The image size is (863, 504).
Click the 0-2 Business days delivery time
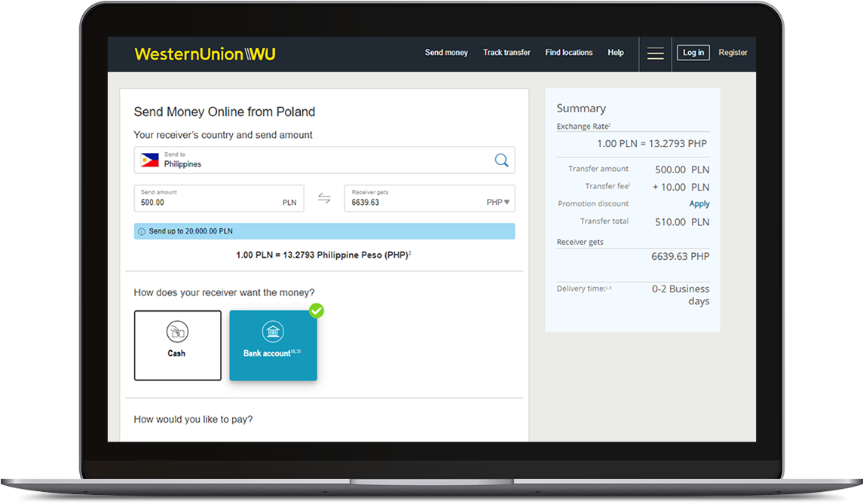tap(681, 295)
